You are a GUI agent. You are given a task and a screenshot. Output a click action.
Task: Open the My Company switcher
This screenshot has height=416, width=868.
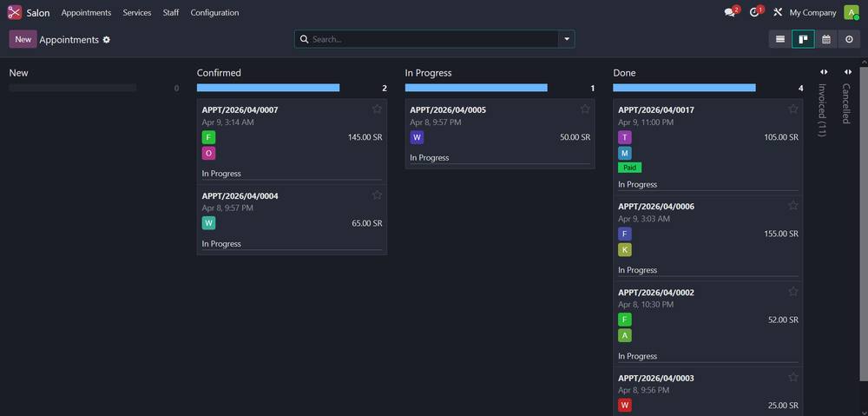pyautogui.click(x=812, y=12)
